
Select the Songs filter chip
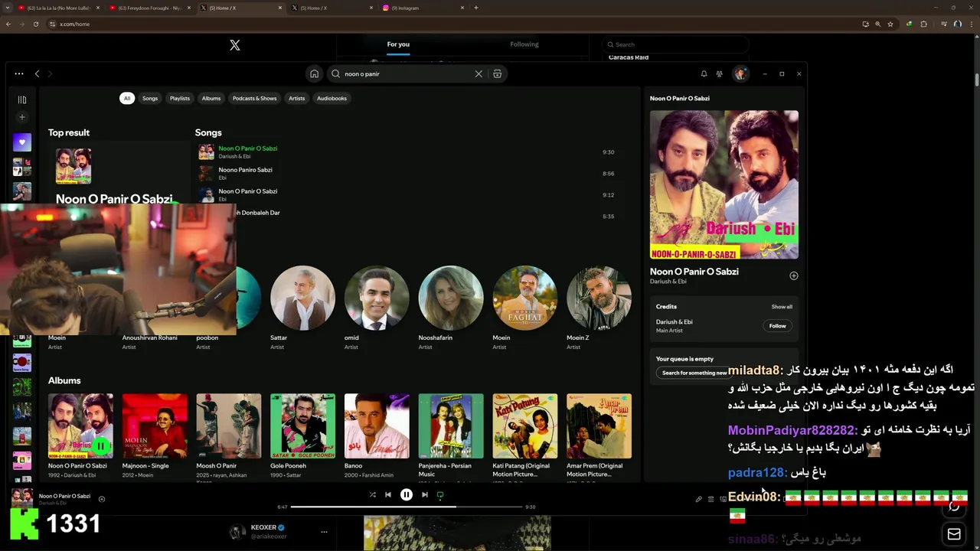pos(150,98)
